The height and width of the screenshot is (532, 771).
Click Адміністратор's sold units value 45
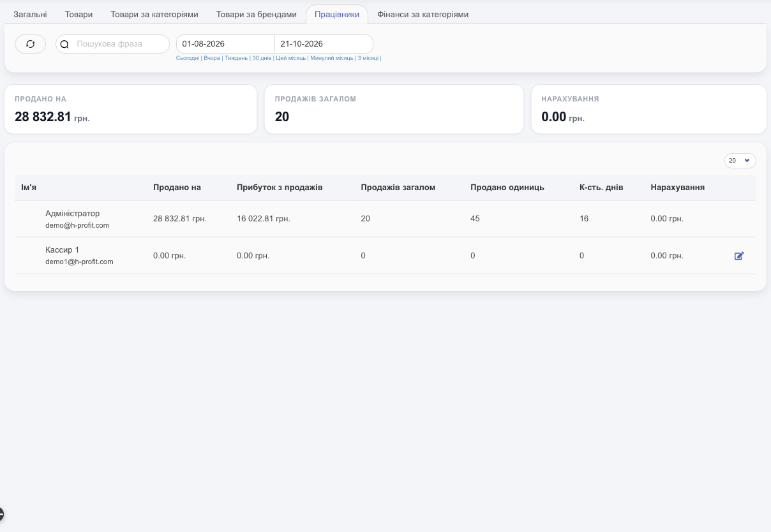pyautogui.click(x=475, y=219)
